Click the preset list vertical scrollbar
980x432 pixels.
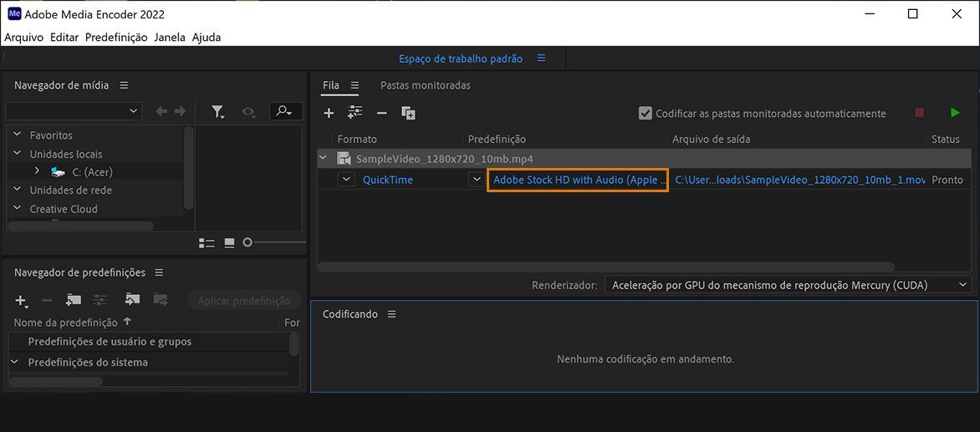pyautogui.click(x=293, y=344)
